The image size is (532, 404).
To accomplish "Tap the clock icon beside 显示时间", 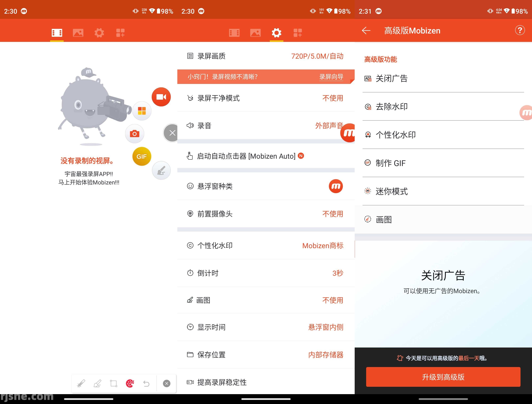I will (x=190, y=327).
